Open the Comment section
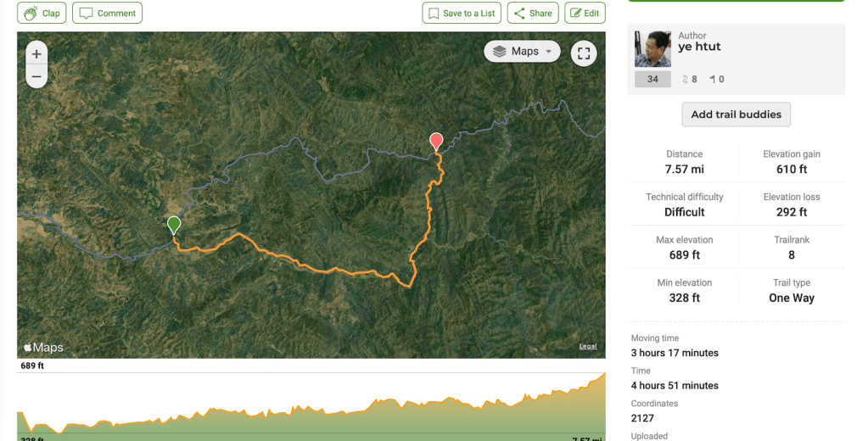868x441 pixels. [107, 13]
